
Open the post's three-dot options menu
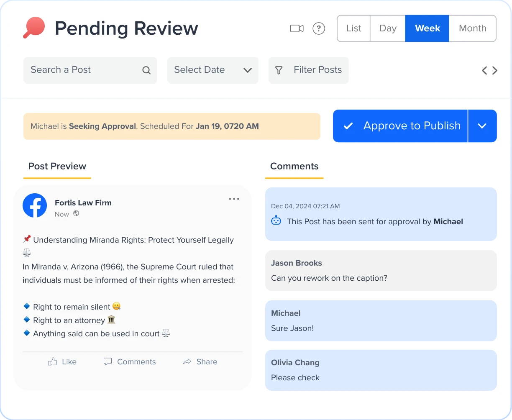pyautogui.click(x=234, y=199)
